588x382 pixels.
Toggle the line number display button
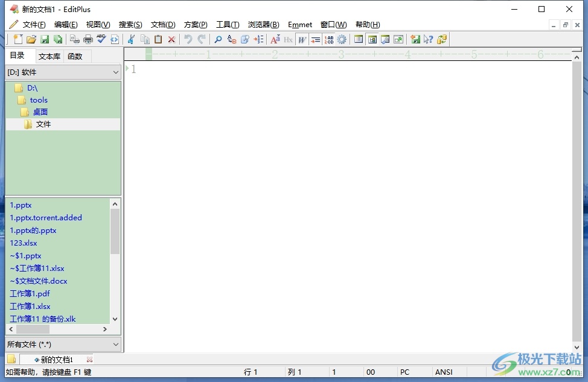point(328,40)
